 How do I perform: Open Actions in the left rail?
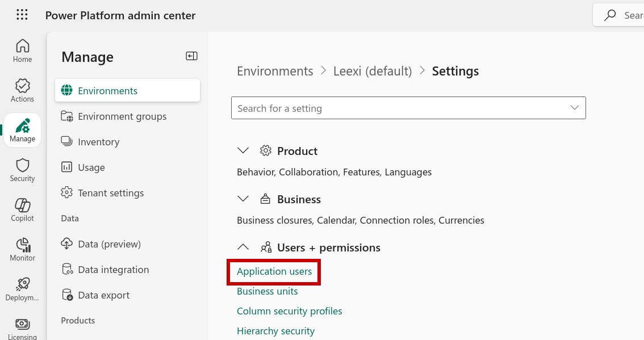click(x=22, y=91)
